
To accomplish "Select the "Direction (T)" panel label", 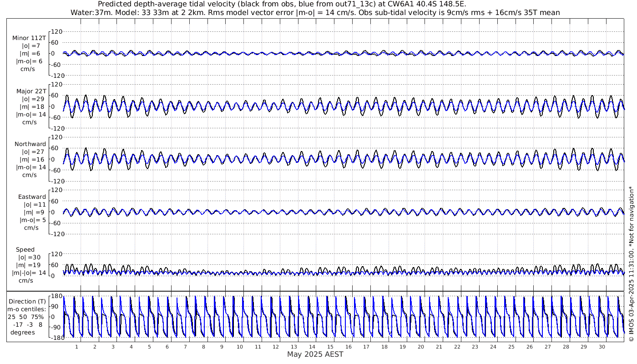I will tap(28, 301).
